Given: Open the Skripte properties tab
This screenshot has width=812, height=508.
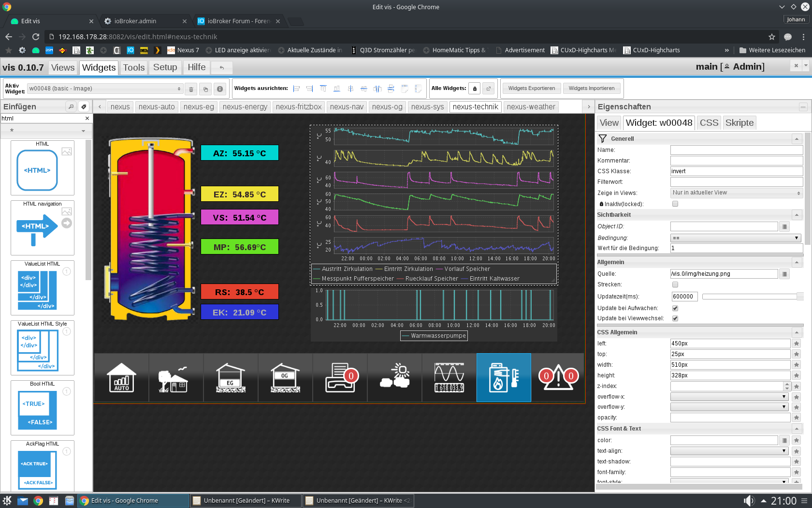Looking at the screenshot, I should (x=739, y=123).
